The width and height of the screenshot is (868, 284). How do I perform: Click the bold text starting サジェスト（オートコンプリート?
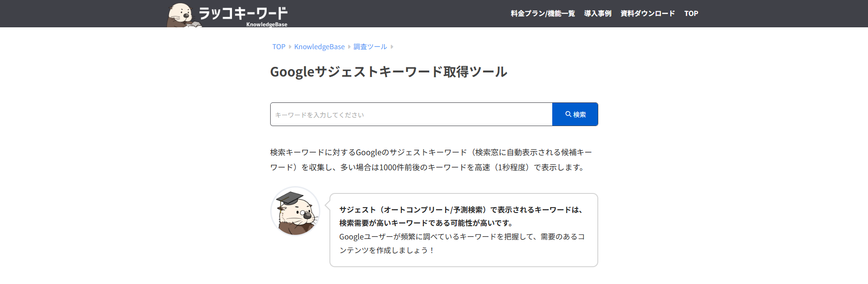click(x=461, y=216)
